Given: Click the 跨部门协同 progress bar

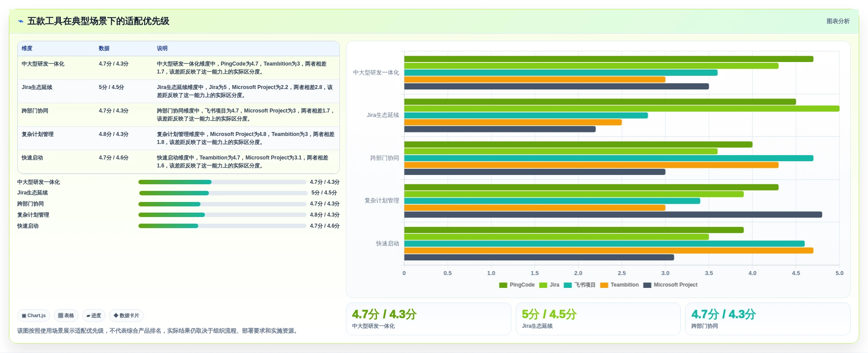Looking at the screenshot, I should pyautogui.click(x=222, y=204).
